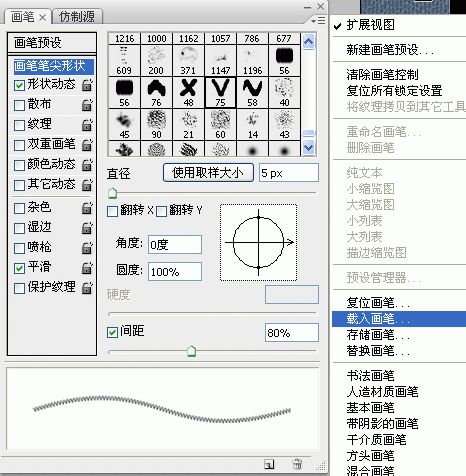Image resolution: width=466 pixels, height=476 pixels.
Task: Choose 新建画笔预设 menu entry
Action: pos(399,50)
